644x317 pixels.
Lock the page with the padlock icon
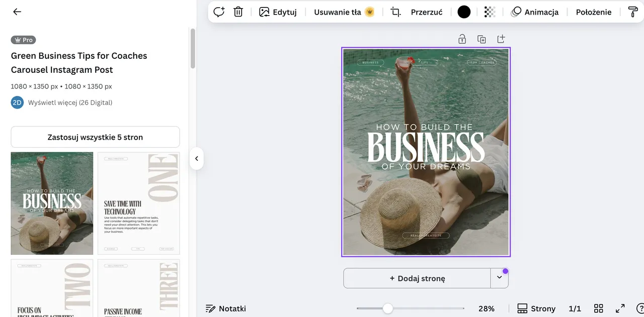462,39
